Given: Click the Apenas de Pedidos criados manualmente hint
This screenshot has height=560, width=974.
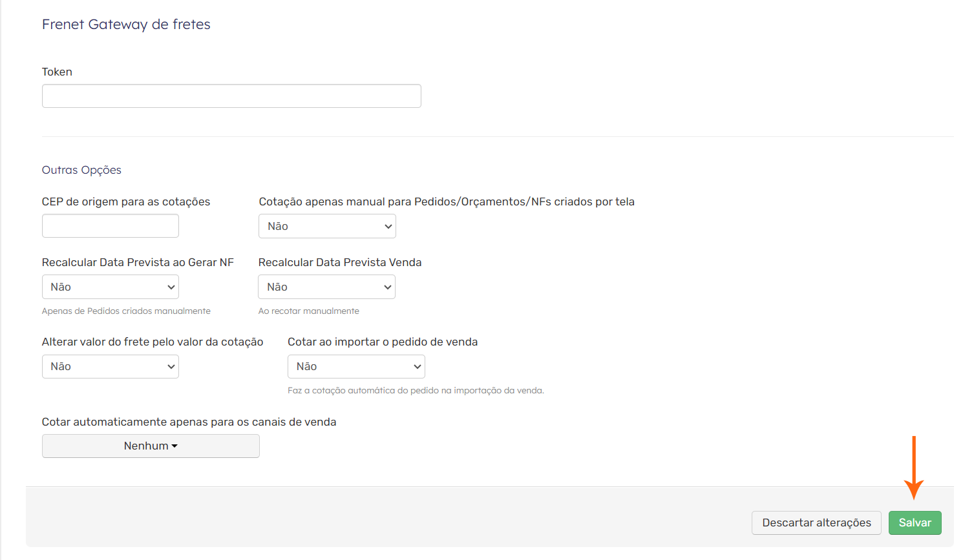Looking at the screenshot, I should [126, 311].
